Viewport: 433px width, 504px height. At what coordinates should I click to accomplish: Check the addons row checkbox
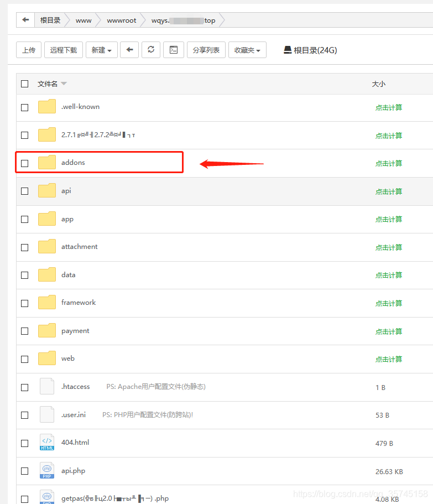point(24,163)
